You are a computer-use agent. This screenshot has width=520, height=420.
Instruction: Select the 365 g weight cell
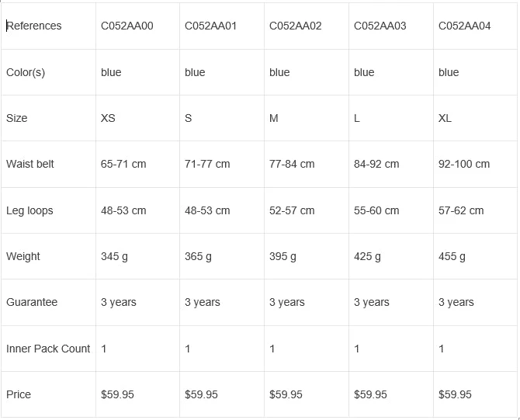point(199,256)
